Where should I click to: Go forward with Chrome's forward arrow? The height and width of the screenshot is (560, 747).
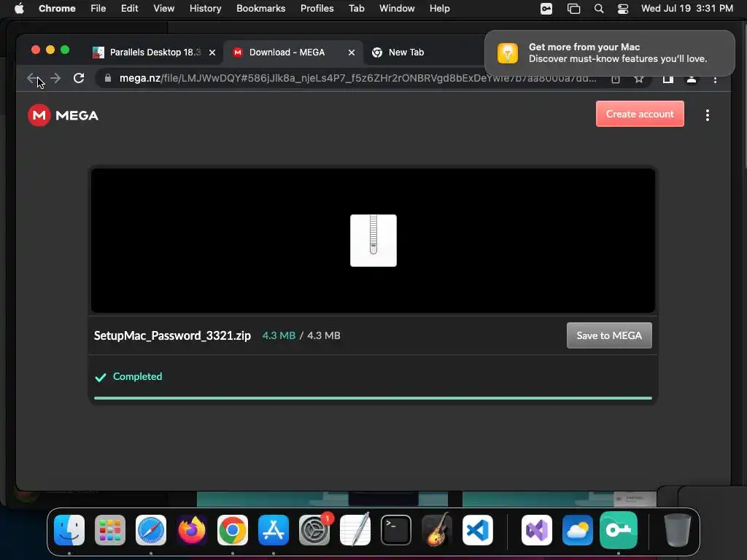55,78
